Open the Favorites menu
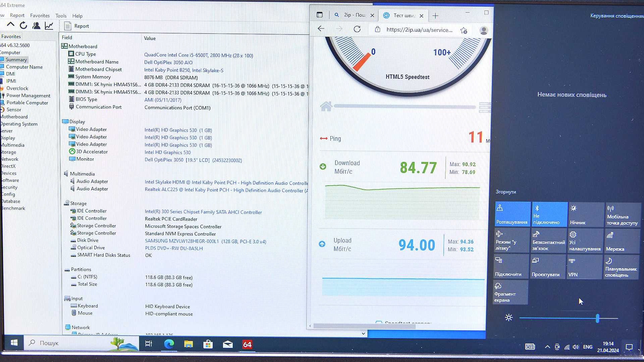Image resolution: width=644 pixels, height=362 pixels. coord(40,15)
